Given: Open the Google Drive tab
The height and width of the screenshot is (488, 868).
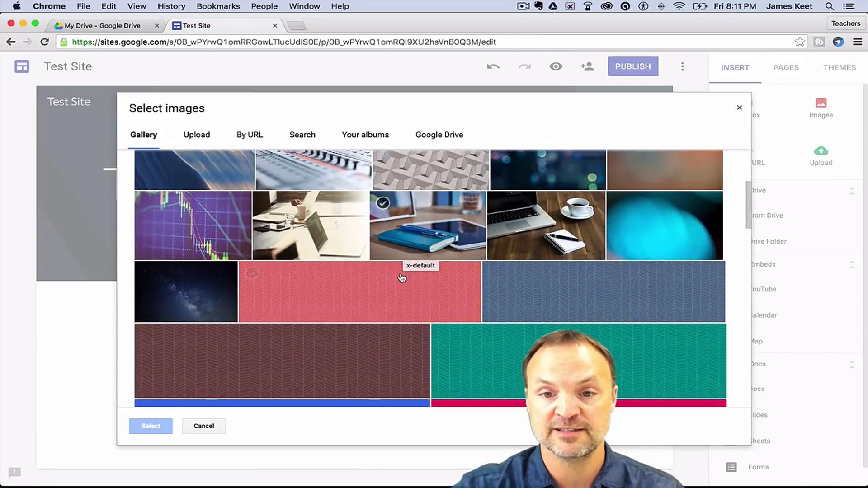Looking at the screenshot, I should [x=439, y=135].
